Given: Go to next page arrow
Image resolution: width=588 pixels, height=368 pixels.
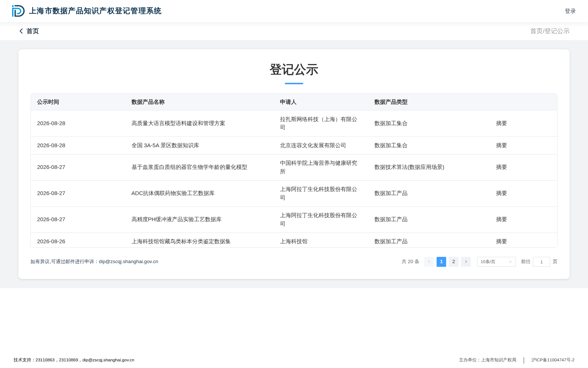Looking at the screenshot, I should pyautogui.click(x=466, y=262).
